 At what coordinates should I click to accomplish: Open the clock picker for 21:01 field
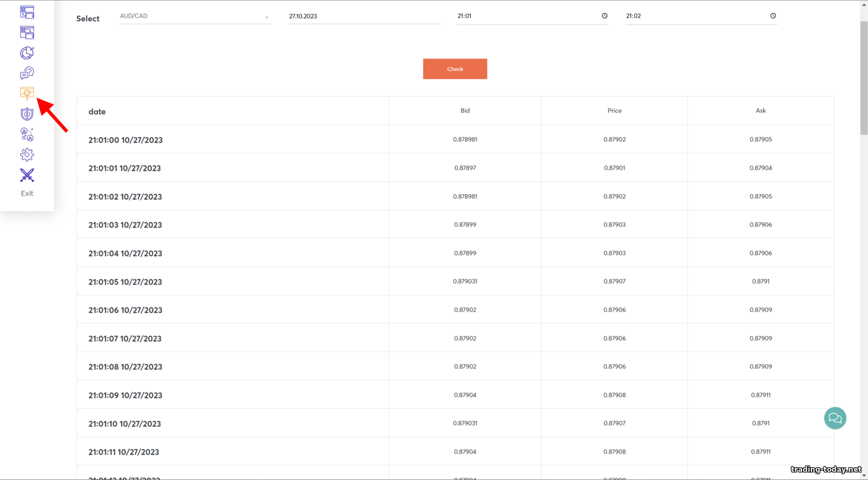click(x=604, y=16)
